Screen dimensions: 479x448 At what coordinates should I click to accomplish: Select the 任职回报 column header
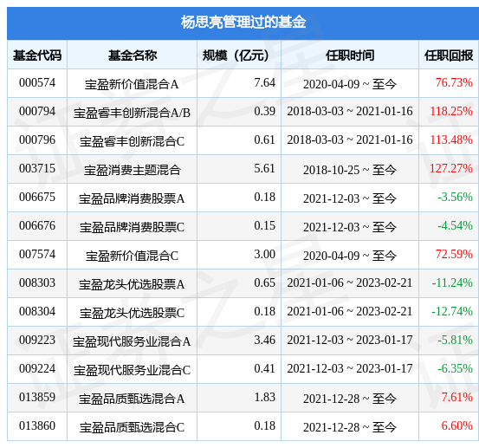[449, 55]
